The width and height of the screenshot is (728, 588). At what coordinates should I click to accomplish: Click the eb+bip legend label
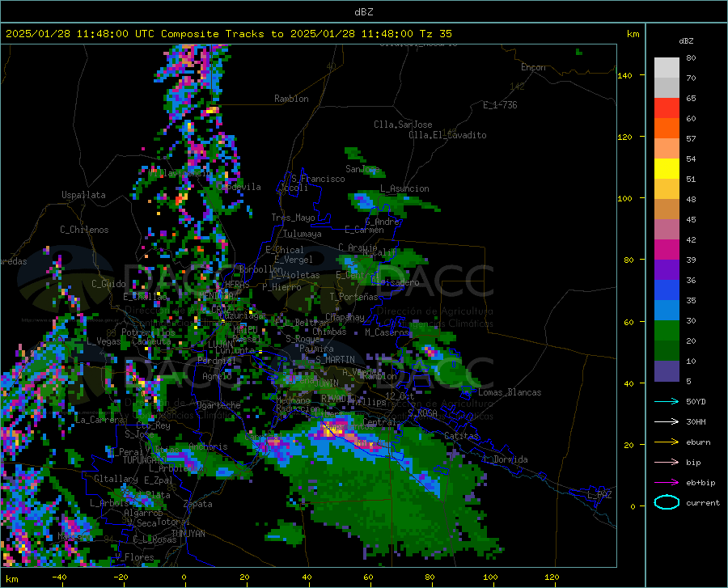click(700, 483)
